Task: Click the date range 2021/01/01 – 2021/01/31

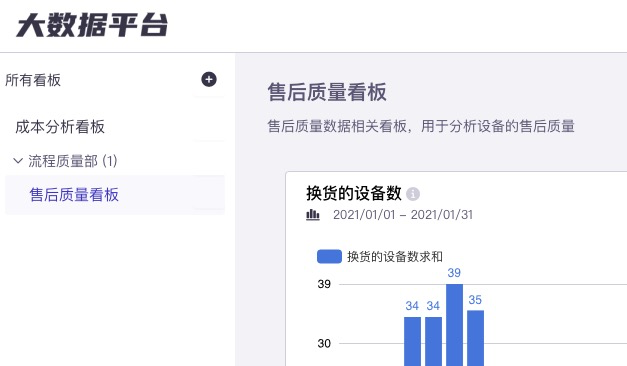Action: tap(403, 215)
